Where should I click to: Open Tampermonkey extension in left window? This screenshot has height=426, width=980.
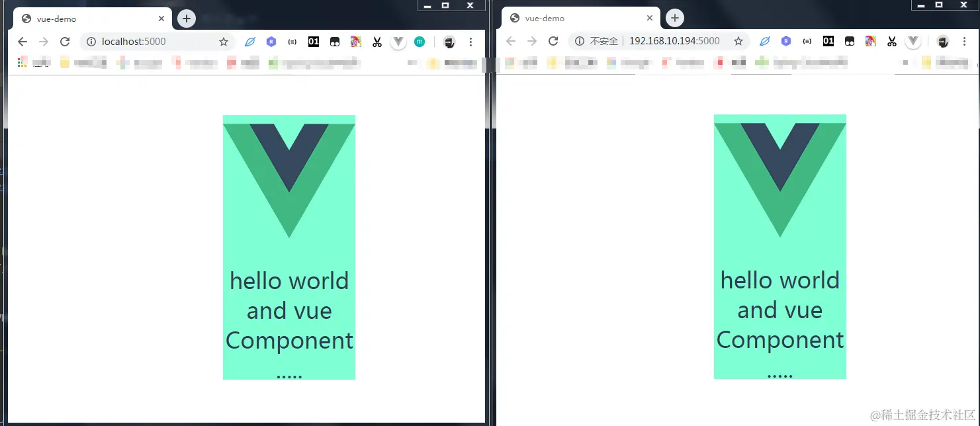click(x=335, y=42)
